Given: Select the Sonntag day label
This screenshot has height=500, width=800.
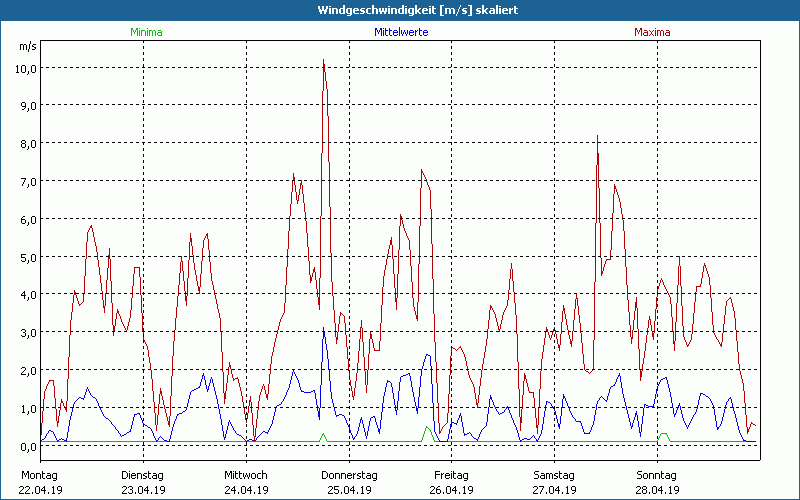Looking at the screenshot, I should click(656, 475).
